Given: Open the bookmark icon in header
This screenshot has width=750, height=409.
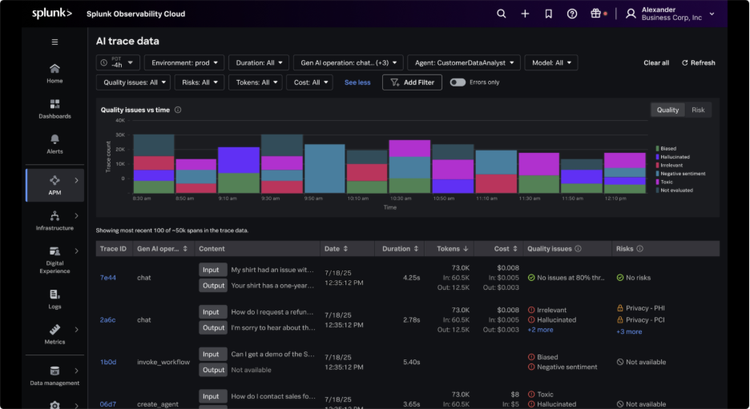Looking at the screenshot, I should (x=548, y=14).
